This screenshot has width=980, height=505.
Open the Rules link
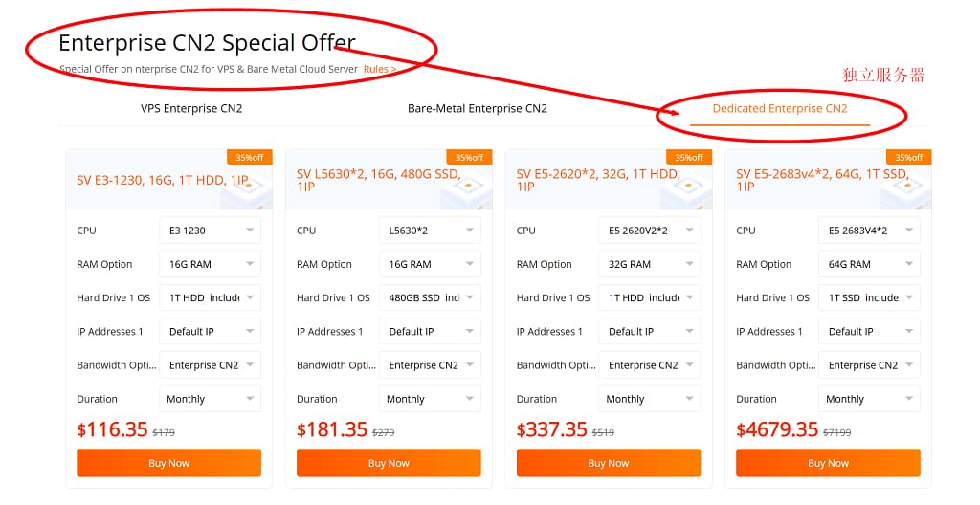point(379,69)
